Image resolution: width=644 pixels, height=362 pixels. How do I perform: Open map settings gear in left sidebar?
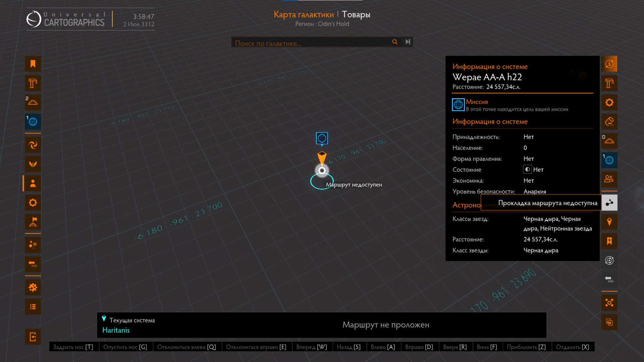33,288
